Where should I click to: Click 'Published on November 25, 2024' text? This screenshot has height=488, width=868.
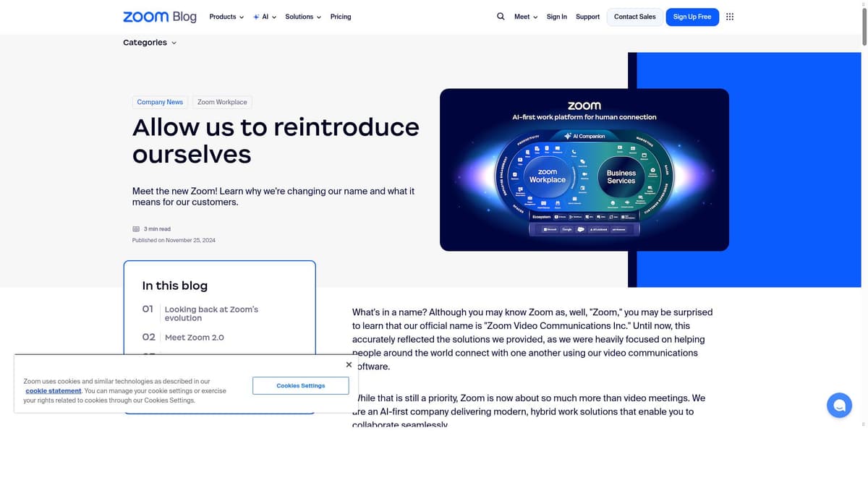[x=174, y=240]
